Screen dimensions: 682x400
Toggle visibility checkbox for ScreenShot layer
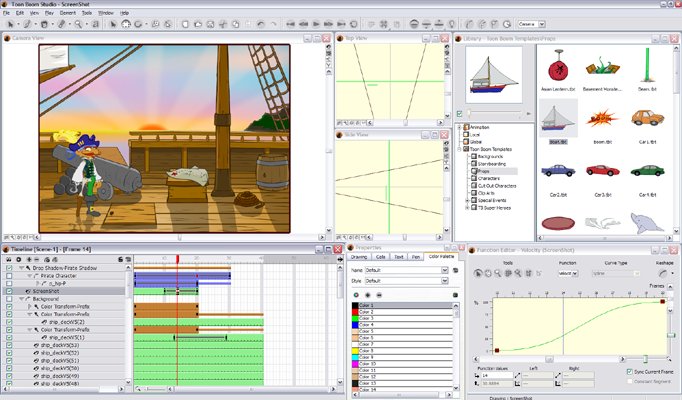9,291
